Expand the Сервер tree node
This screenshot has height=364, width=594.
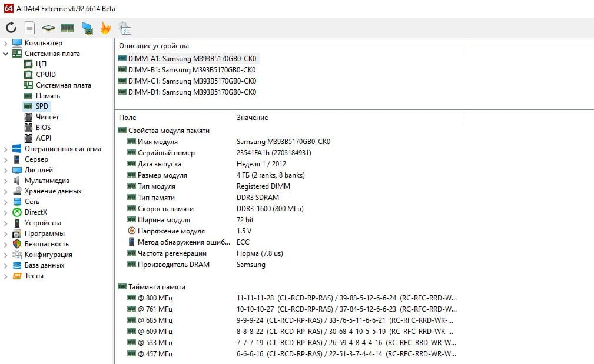pos(5,160)
